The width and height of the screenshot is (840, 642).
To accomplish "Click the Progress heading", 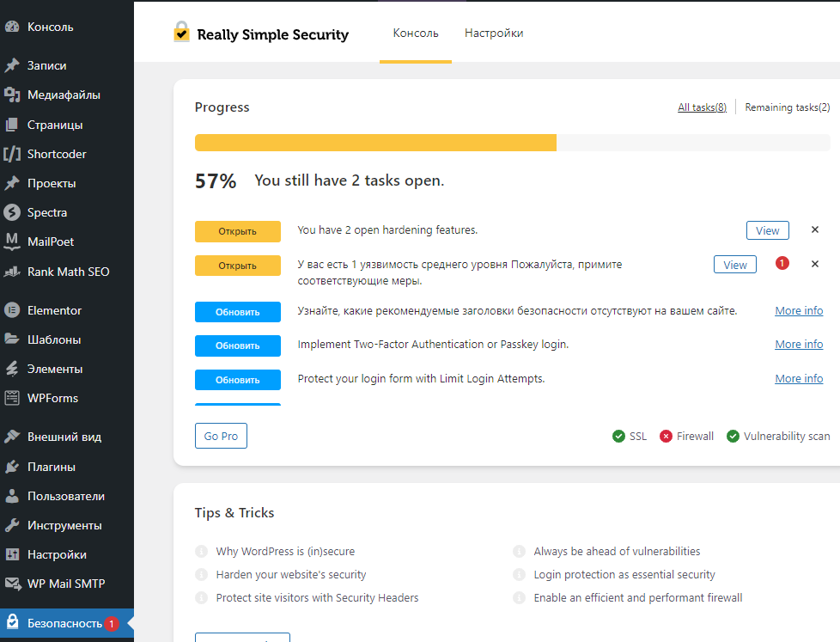I will [222, 107].
